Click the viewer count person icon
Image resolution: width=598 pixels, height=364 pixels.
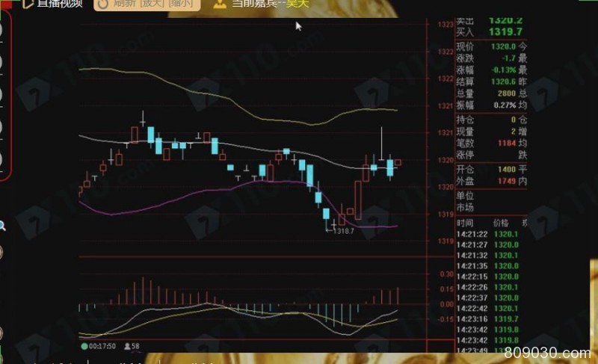coord(126,347)
